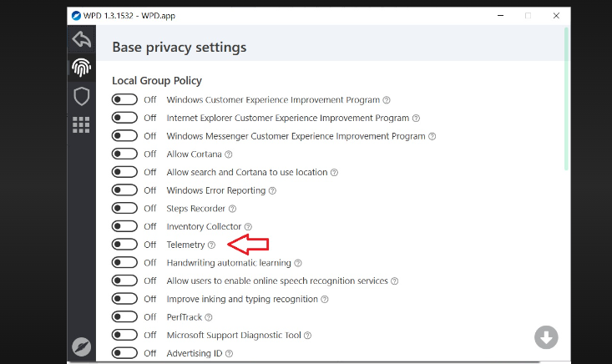Enable Windows Error Reporting switch
This screenshot has width=612, height=364.
click(x=124, y=190)
